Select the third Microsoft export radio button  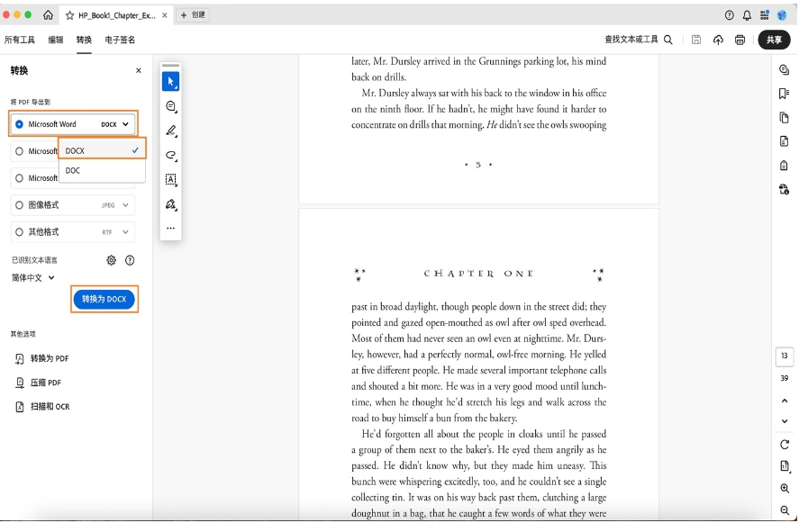pos(20,177)
